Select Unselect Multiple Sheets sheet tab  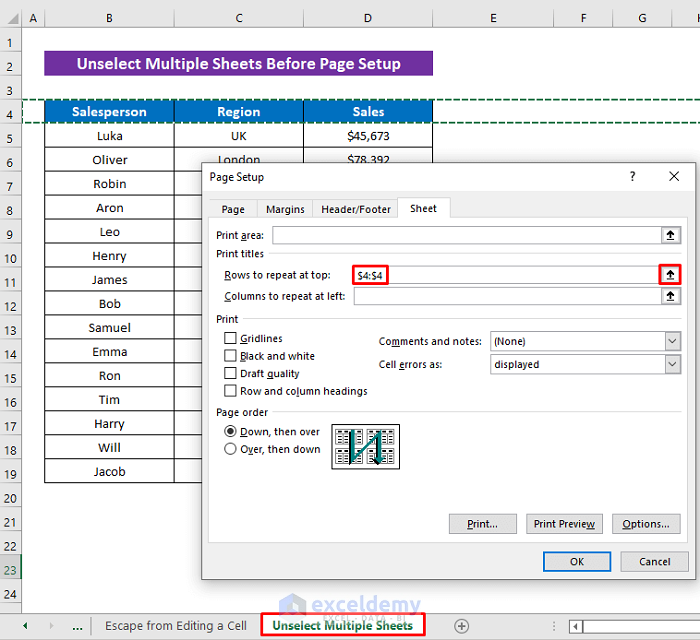(x=342, y=626)
